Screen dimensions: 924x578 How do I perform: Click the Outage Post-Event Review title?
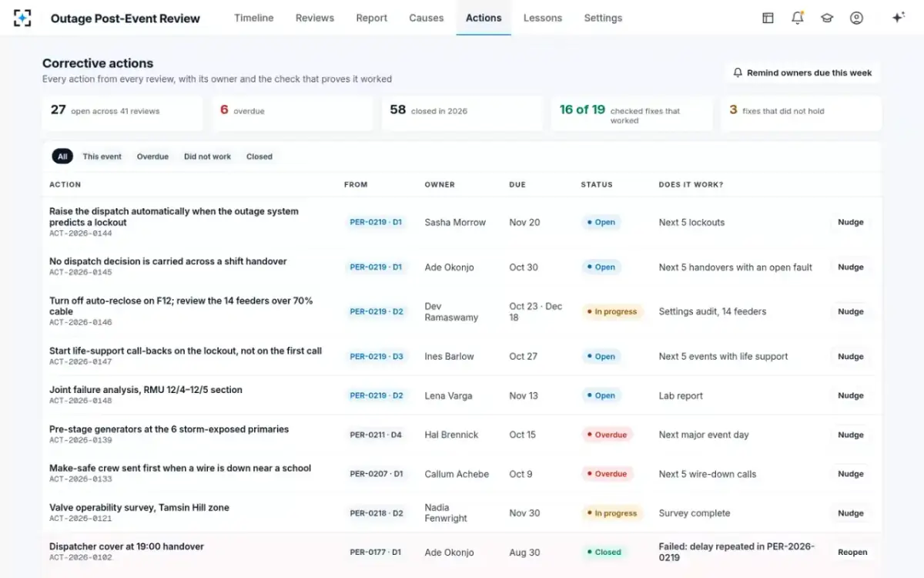click(126, 18)
